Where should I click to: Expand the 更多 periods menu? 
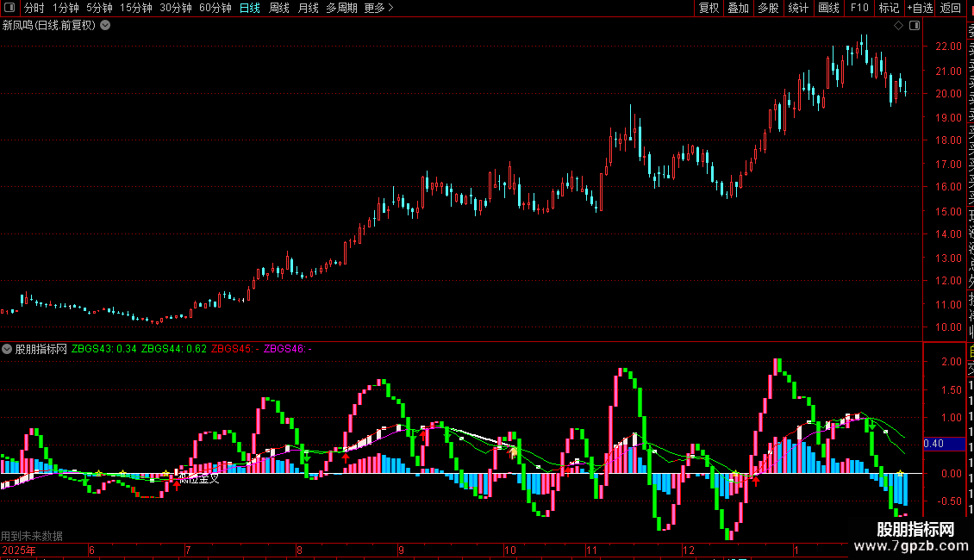(x=379, y=8)
